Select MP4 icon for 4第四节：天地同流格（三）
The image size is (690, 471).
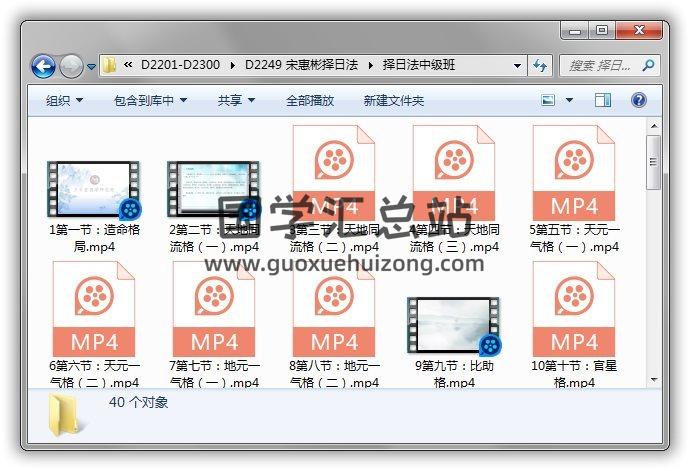click(x=454, y=173)
